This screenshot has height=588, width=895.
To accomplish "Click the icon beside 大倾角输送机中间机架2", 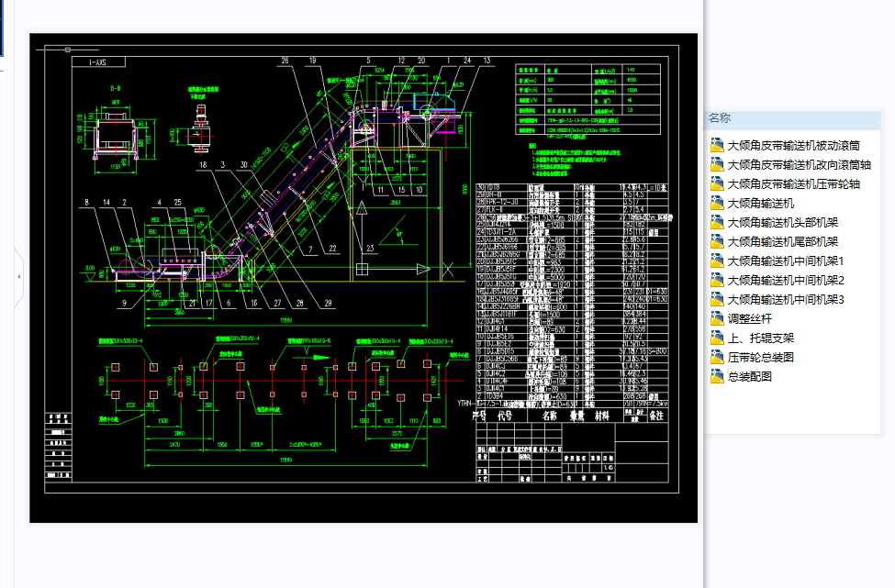I will pyautogui.click(x=717, y=280).
